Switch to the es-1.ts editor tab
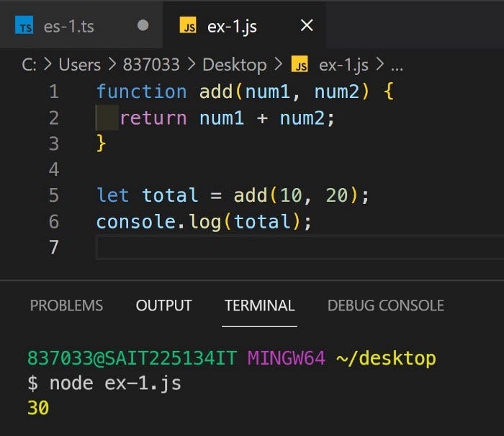This screenshot has height=436, width=504. (x=68, y=27)
